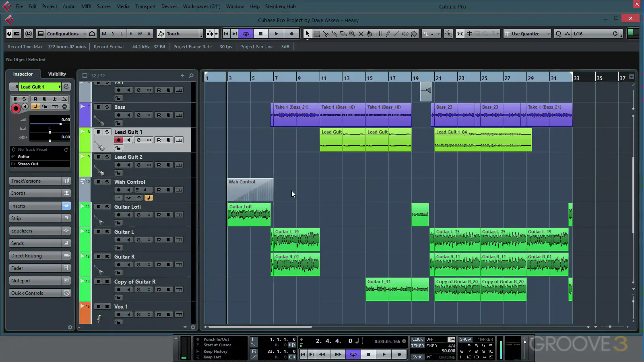
Task: Solo the Guitar Lofi track
Action: point(107,207)
